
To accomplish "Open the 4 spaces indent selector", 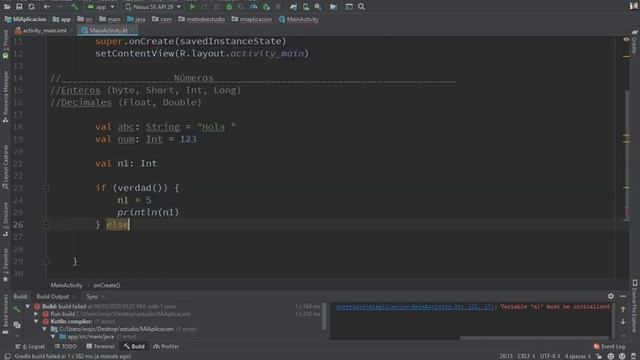I will point(577,356).
